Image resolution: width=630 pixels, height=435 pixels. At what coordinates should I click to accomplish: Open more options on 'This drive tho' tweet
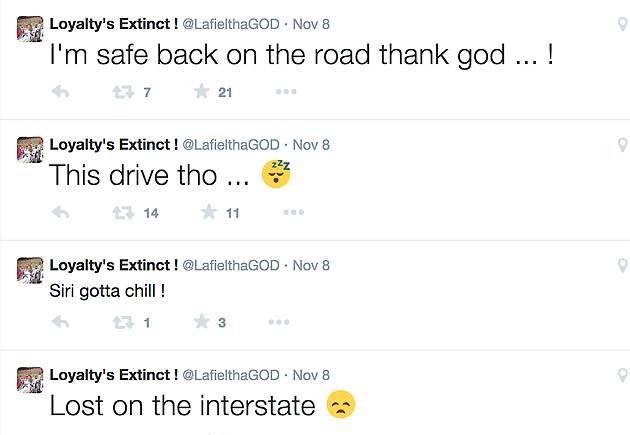293,213
